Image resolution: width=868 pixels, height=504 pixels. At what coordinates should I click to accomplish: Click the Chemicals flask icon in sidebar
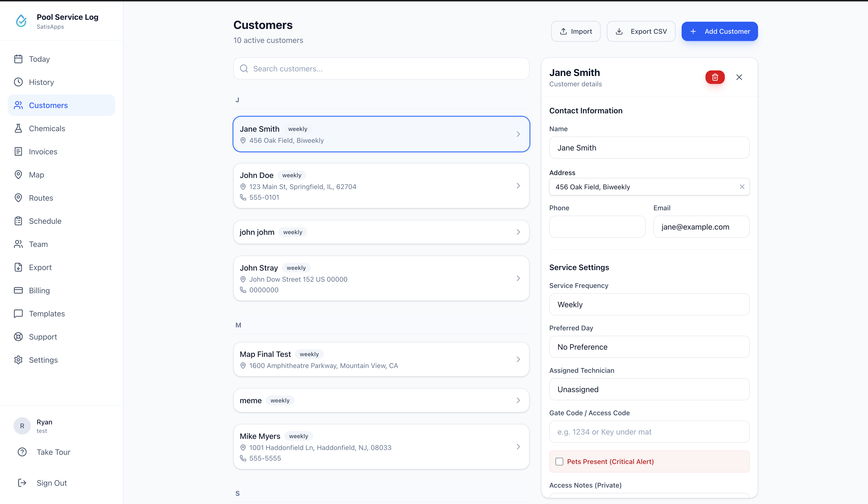click(18, 129)
